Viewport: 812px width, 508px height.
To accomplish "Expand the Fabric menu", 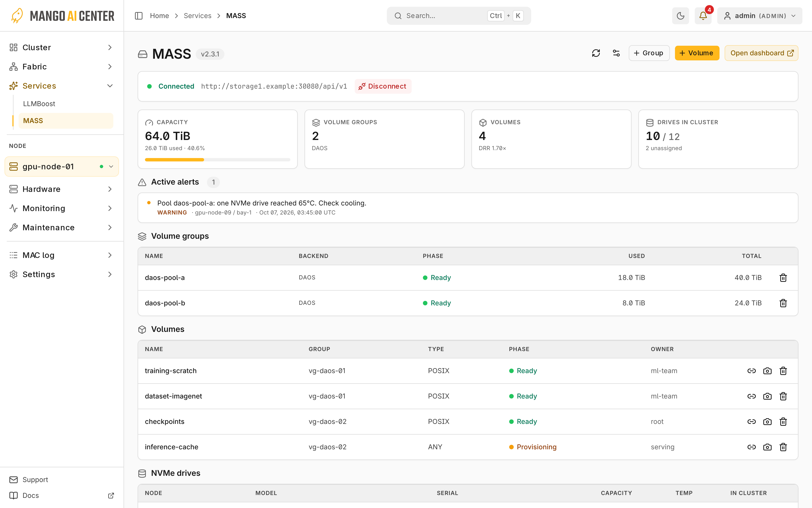I will coord(62,67).
